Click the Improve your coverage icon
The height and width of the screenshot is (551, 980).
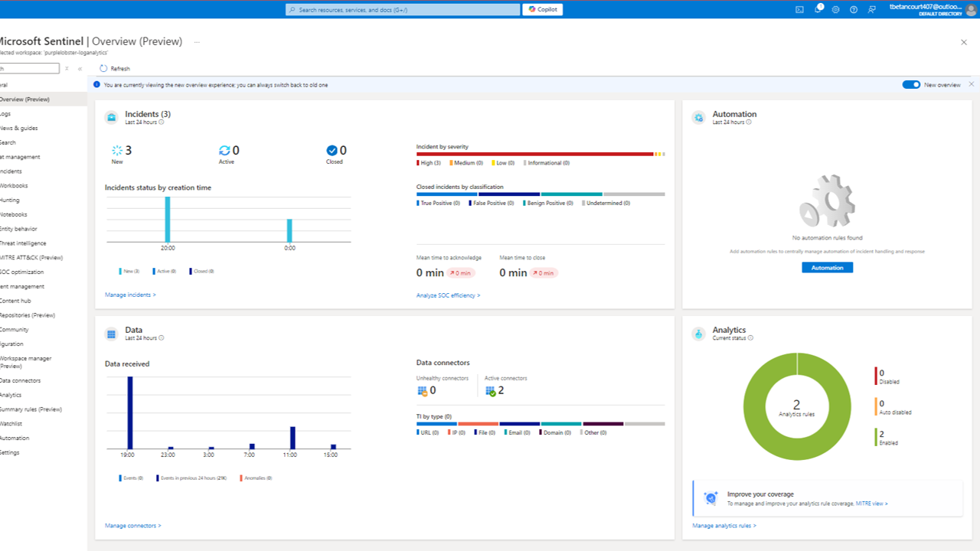pos(710,498)
